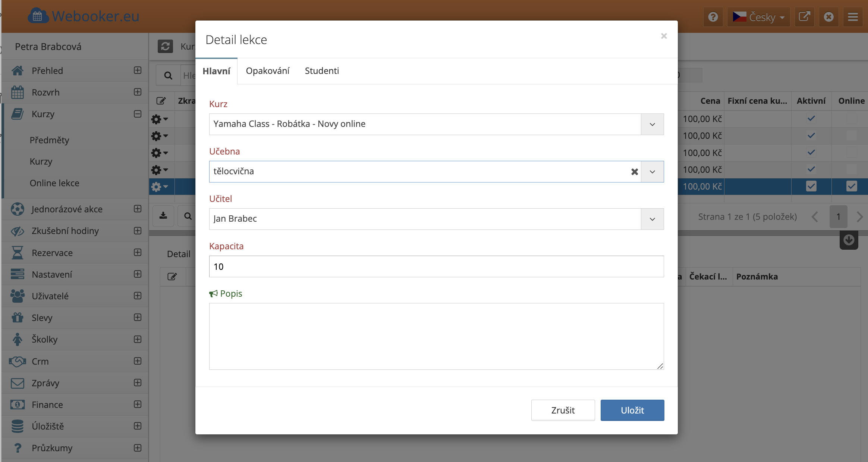
Task: Click into the Kapacita input field
Action: [x=436, y=266]
